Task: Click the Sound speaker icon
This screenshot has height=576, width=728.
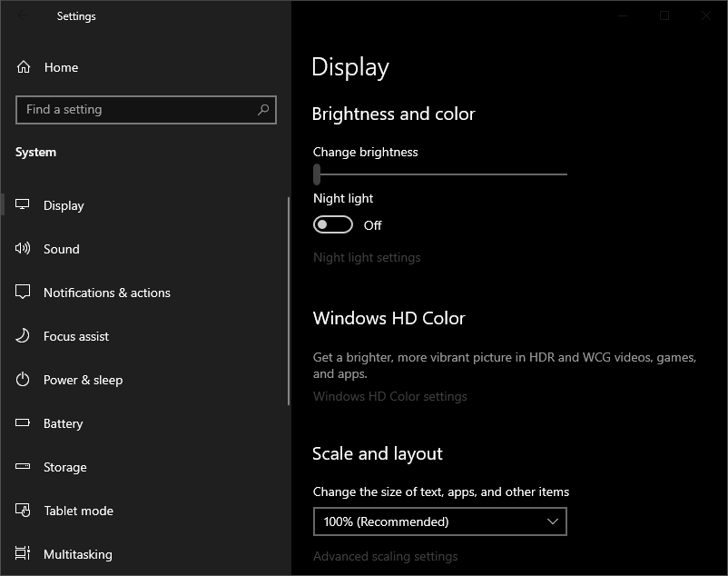Action: pos(24,249)
